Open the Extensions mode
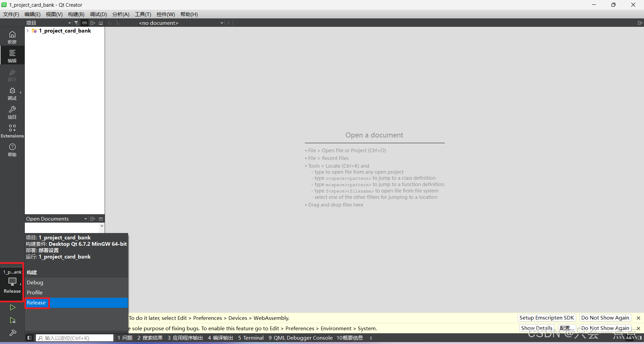The image size is (644, 344). [12, 131]
